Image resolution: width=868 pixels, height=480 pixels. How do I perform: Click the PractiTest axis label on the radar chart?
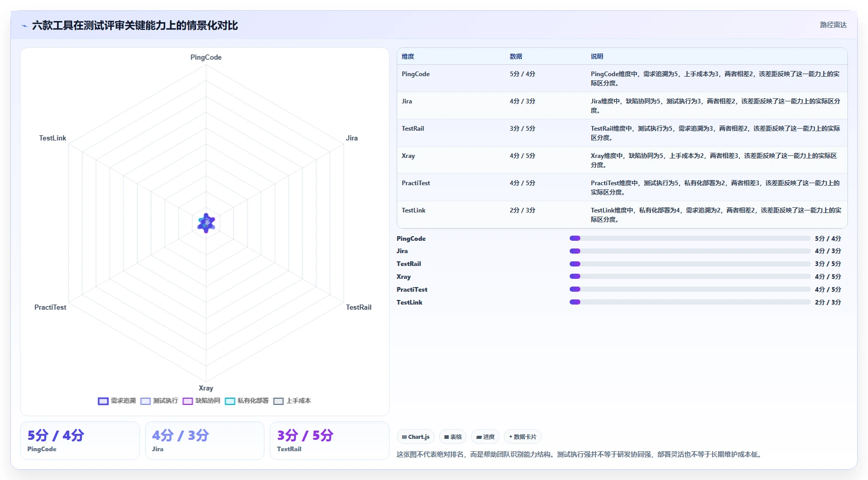50,307
